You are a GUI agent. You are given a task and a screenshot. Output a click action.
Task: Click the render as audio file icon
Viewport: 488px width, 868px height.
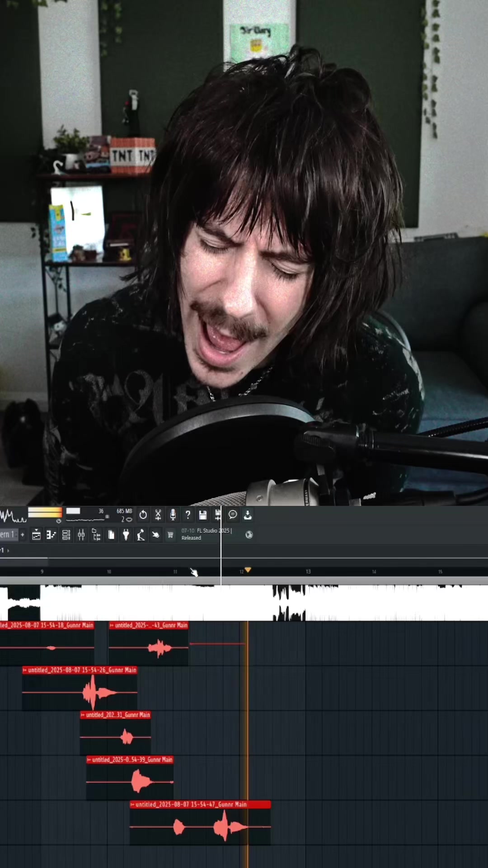coord(218,514)
